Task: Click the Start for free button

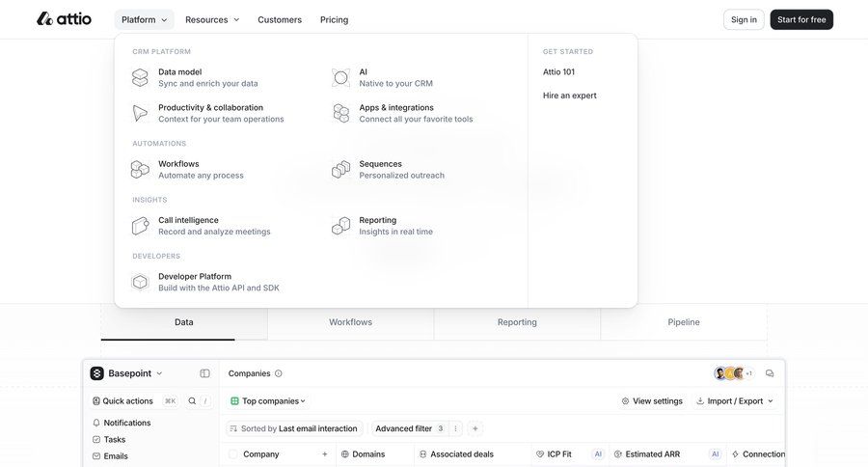Action: click(801, 19)
